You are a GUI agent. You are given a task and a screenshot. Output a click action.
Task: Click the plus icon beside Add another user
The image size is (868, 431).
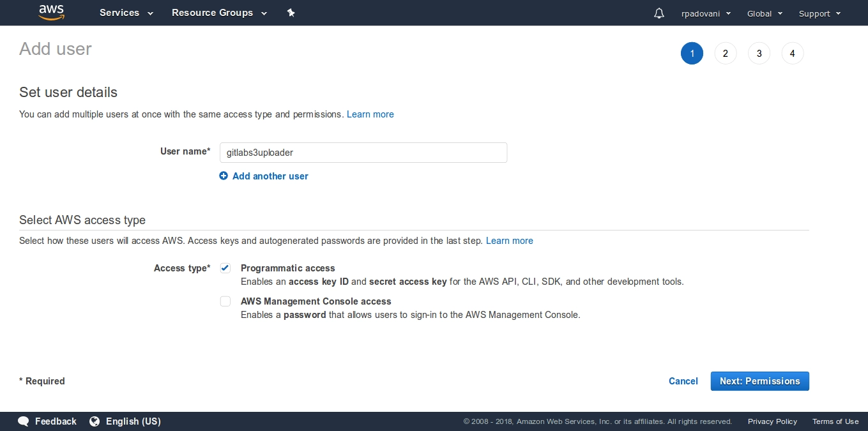[x=224, y=176]
